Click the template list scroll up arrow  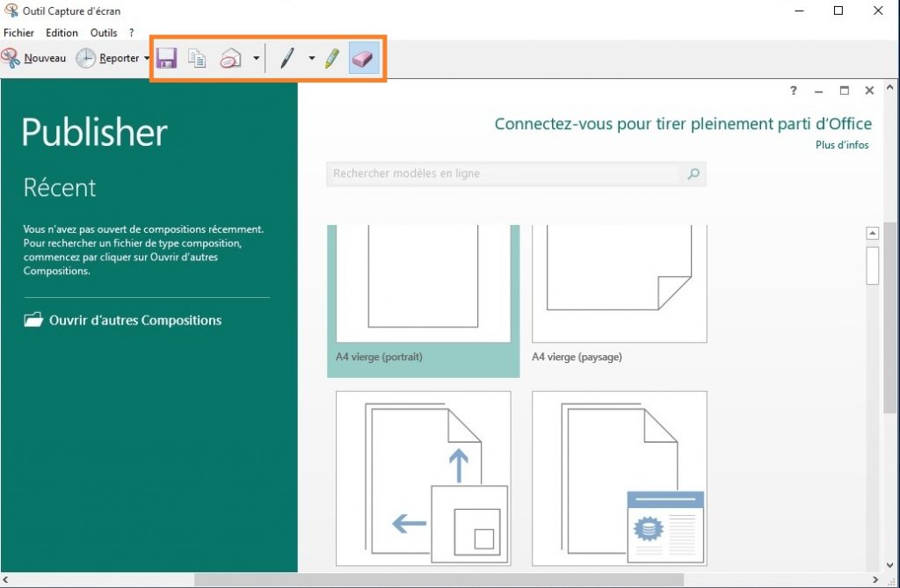point(873,233)
